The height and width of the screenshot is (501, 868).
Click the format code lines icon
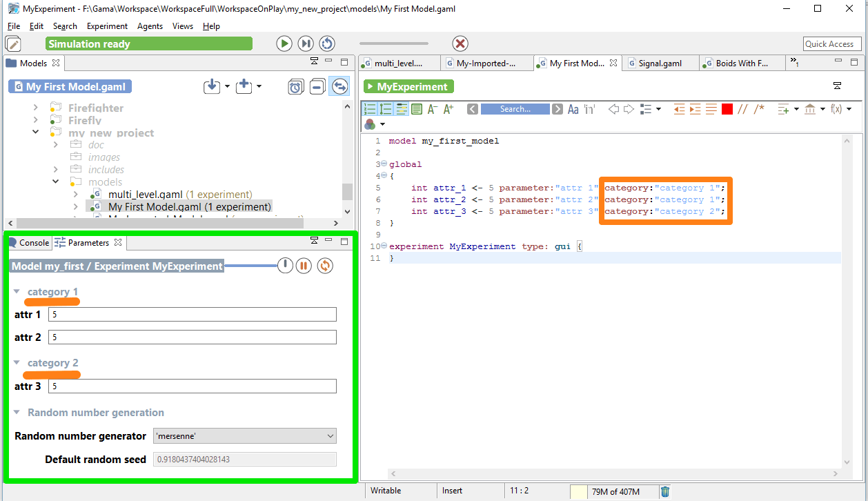(x=711, y=109)
